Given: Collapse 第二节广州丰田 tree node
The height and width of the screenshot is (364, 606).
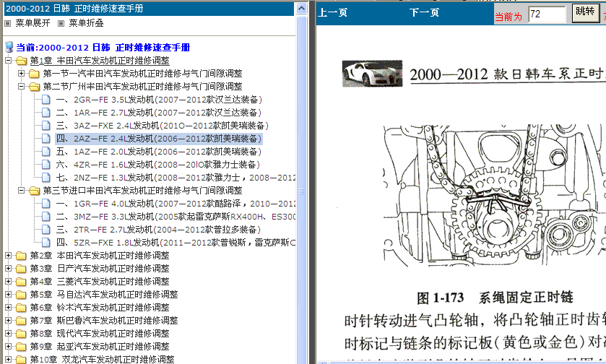Looking at the screenshot, I should [x=21, y=86].
